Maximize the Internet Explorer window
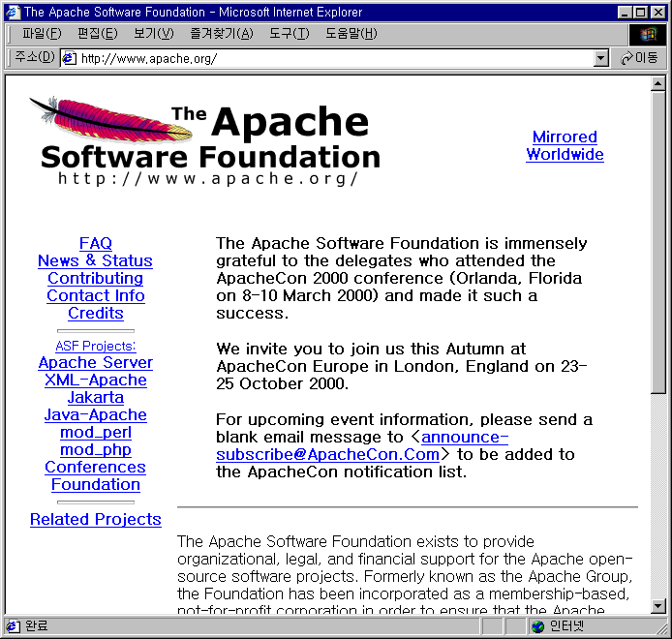Image resolution: width=672 pixels, height=639 pixels. 640,13
